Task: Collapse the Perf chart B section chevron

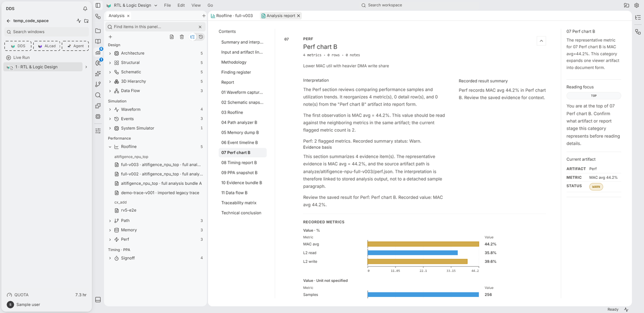Action: (541, 41)
